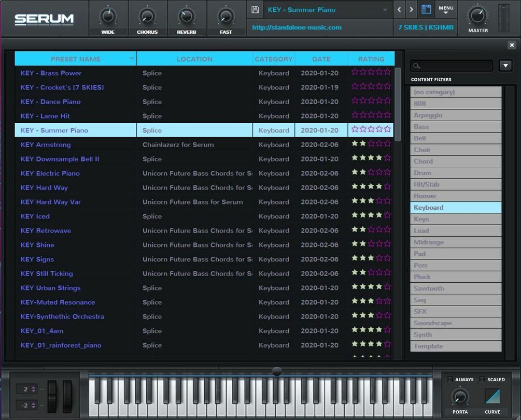The height and width of the screenshot is (420, 521).
Task: Filter presets by SFX category
Action: pyautogui.click(x=456, y=311)
